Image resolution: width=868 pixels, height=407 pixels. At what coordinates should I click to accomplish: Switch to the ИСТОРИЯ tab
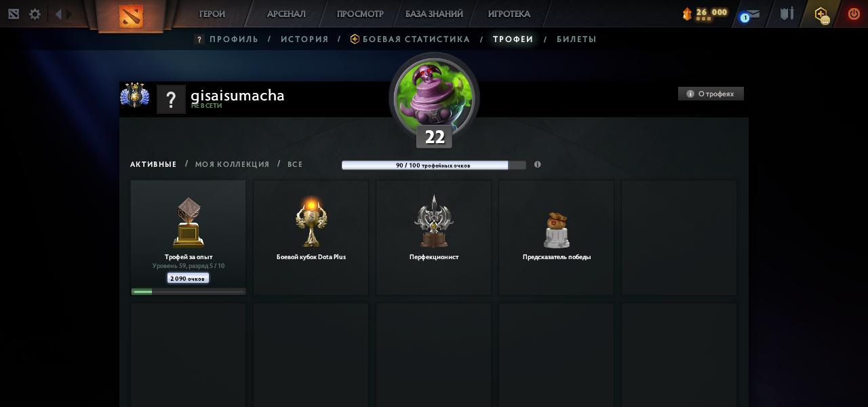pos(304,39)
